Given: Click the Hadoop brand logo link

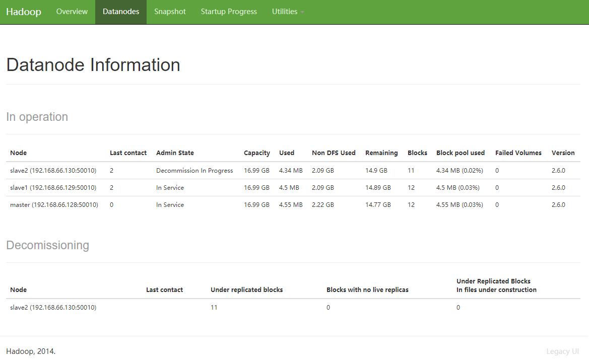Looking at the screenshot, I should pos(24,12).
